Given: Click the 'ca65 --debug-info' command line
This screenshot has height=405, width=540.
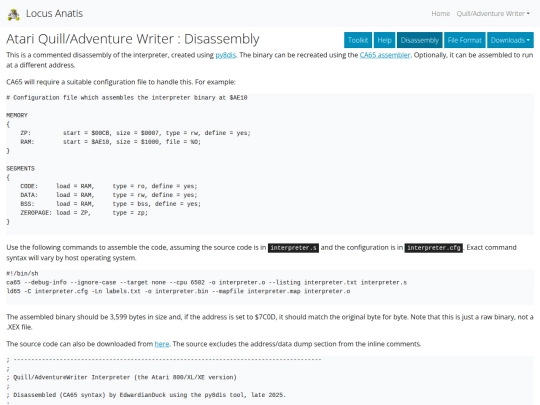Looking at the screenshot, I should click(x=206, y=283).
